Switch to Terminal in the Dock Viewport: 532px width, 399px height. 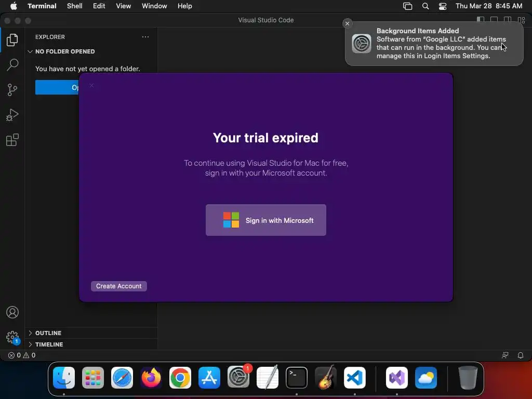click(297, 377)
